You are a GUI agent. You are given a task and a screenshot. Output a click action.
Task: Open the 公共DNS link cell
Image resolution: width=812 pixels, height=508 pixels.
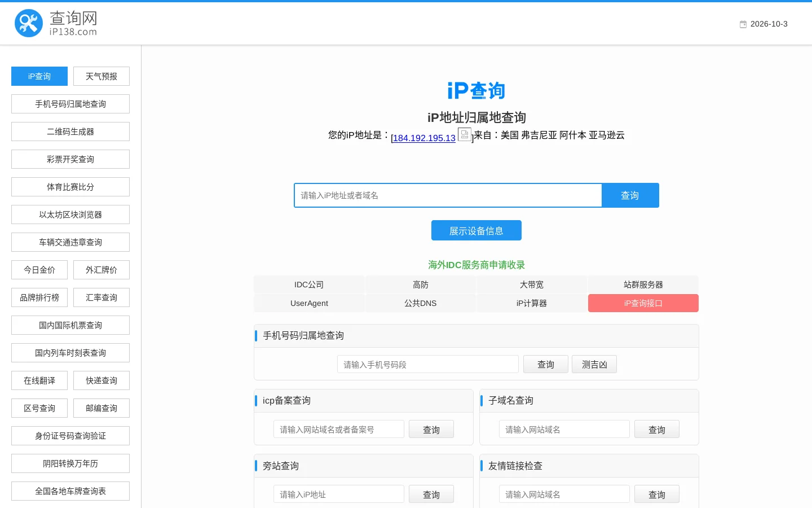click(x=420, y=303)
